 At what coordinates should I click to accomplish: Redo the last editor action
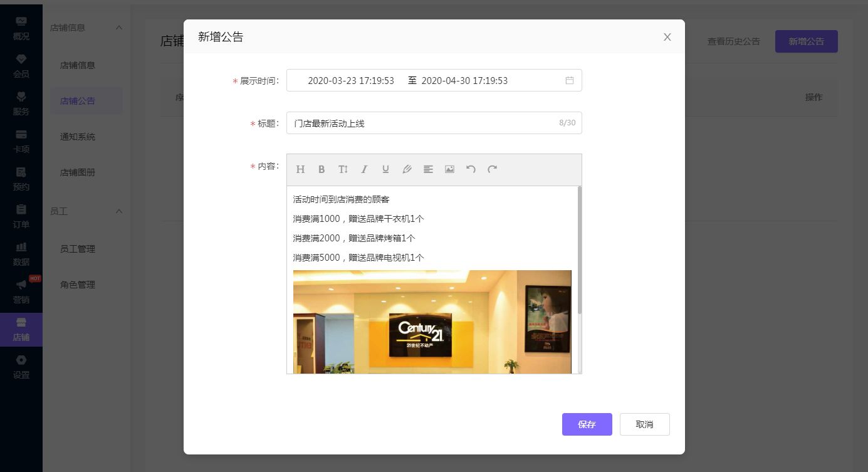(493, 169)
